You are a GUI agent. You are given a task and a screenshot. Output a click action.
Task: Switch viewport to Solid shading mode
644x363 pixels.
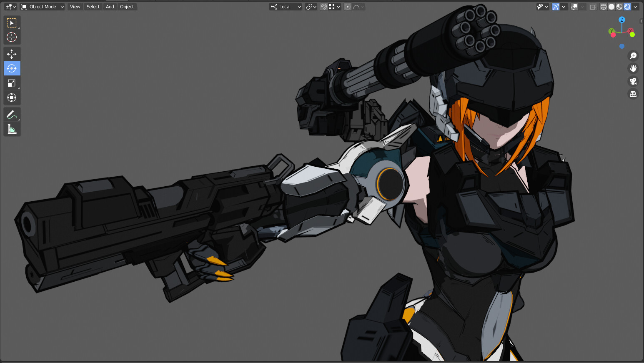(611, 7)
